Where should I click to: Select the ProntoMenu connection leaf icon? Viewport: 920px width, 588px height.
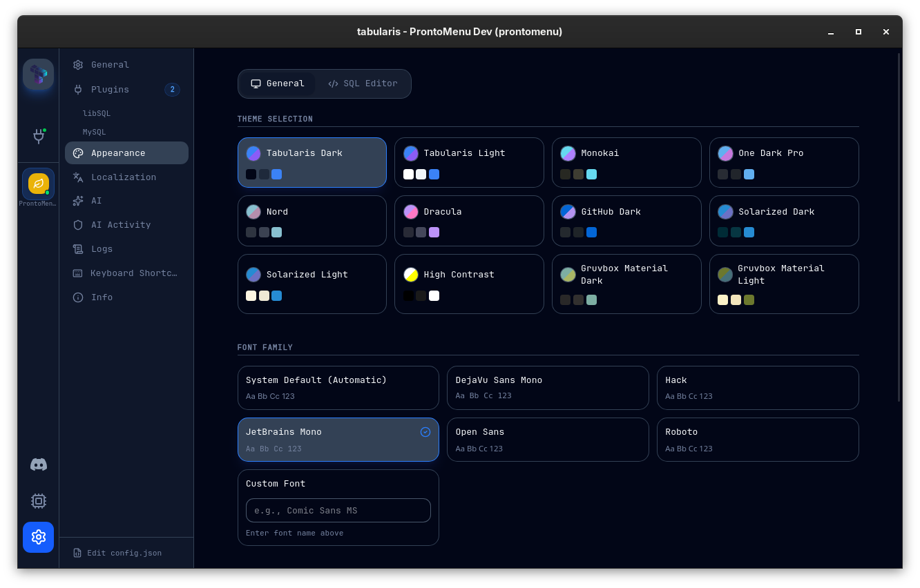pyautogui.click(x=39, y=184)
